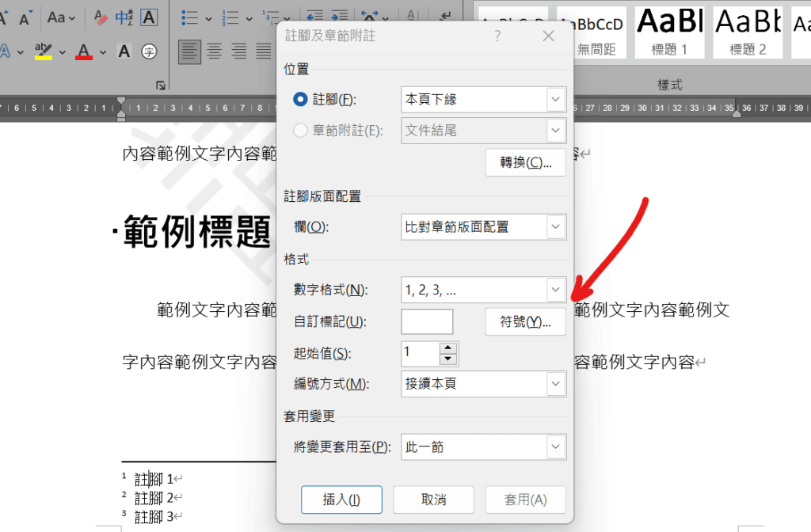This screenshot has width=811, height=532.
Task: Click the bullet list icon
Action: click(x=188, y=17)
